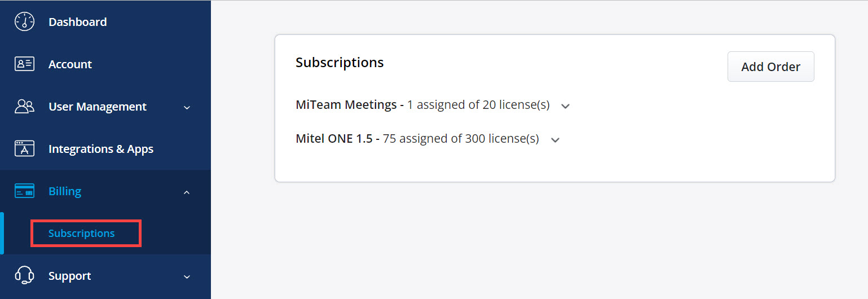Viewport: 868px width, 299px height.
Task: Click the Add Order button
Action: (x=770, y=67)
